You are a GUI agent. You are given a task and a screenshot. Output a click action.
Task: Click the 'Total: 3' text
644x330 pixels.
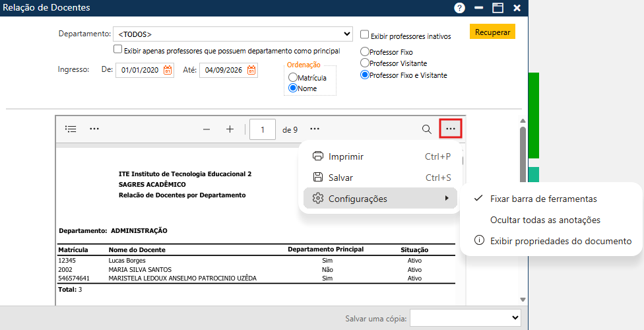[70, 289]
